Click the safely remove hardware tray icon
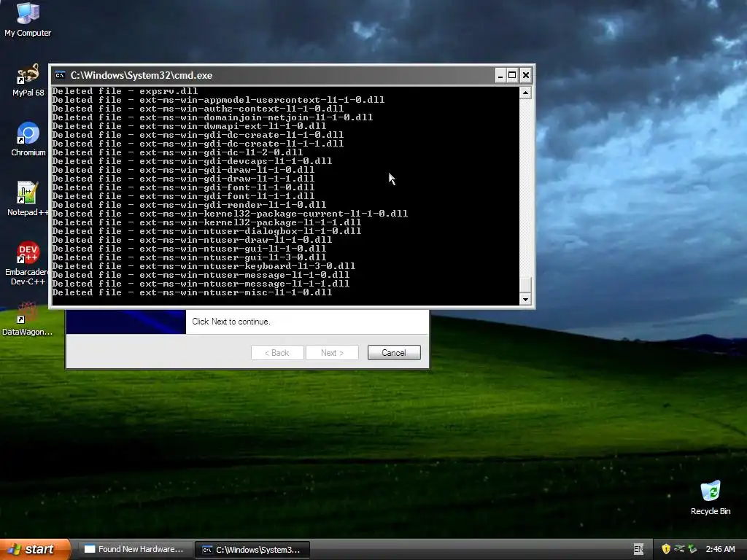This screenshot has width=747, height=560. click(692, 550)
